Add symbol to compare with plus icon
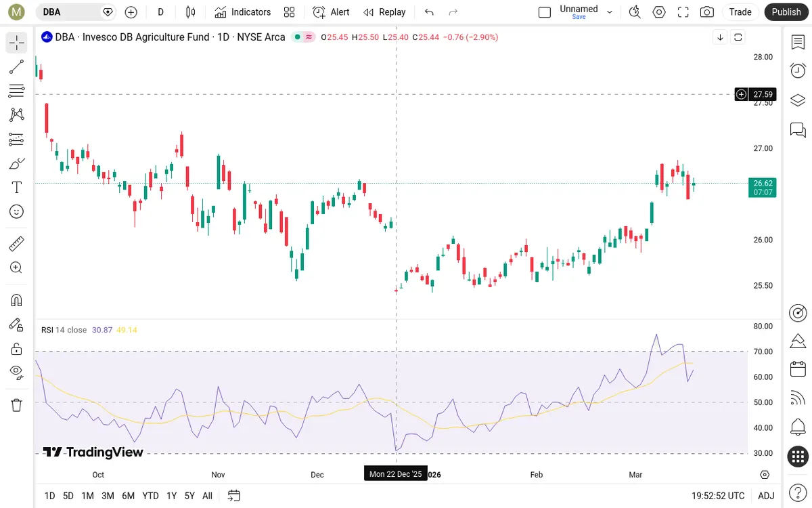The height and width of the screenshot is (508, 812). [x=131, y=12]
